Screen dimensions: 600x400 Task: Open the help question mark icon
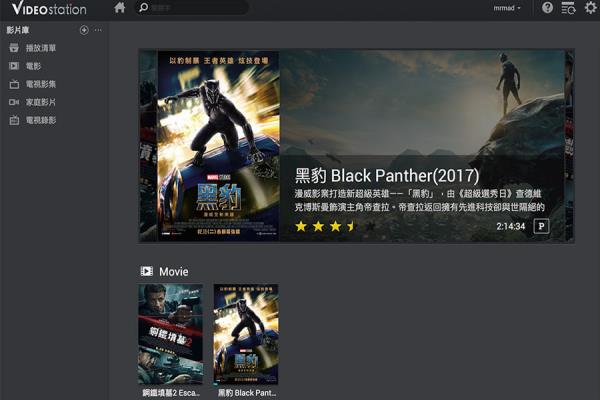point(547,7)
